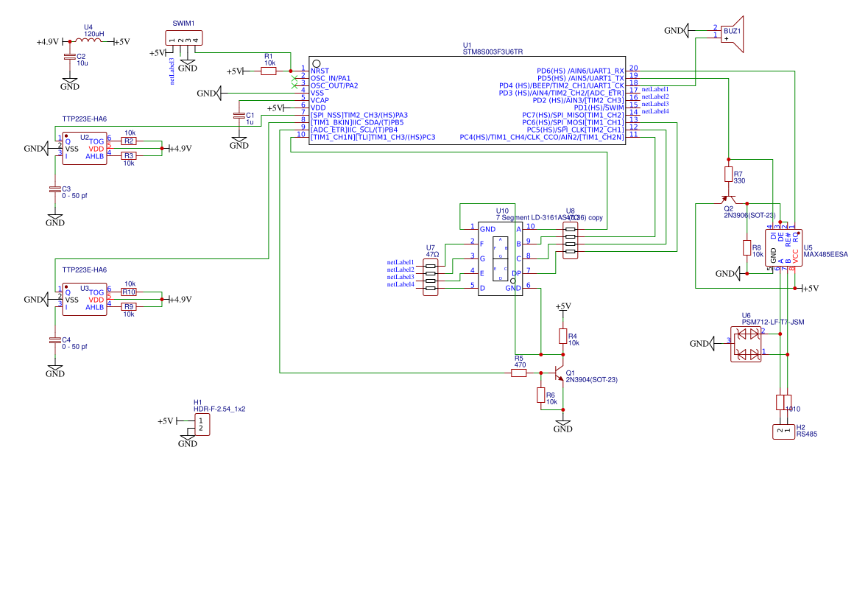This screenshot has height=609, width=868.
Task: Select the PSM712-LF-T7-JSM label
Action: pyautogui.click(x=773, y=323)
